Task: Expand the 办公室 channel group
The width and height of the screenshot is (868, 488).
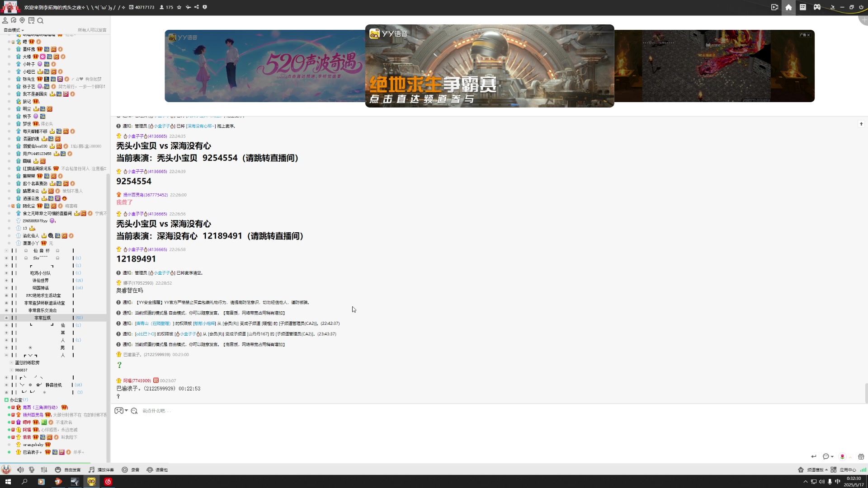Action: point(6,400)
